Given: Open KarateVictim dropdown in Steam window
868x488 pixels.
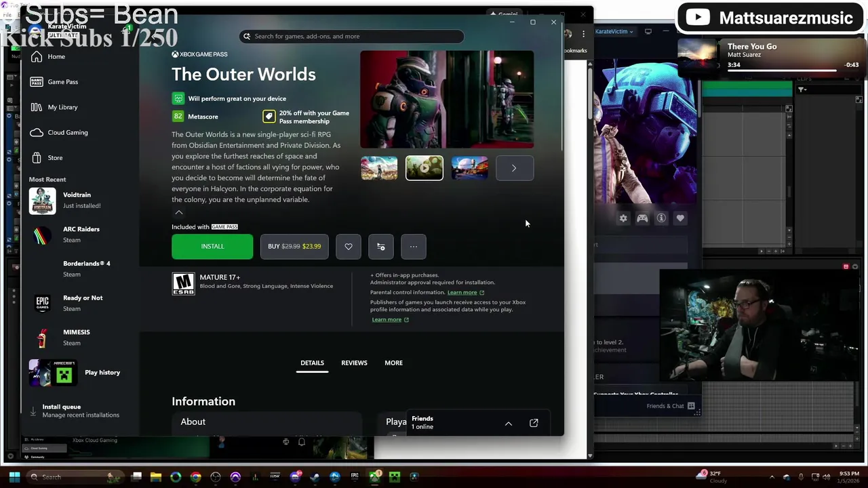Looking at the screenshot, I should (614, 31).
